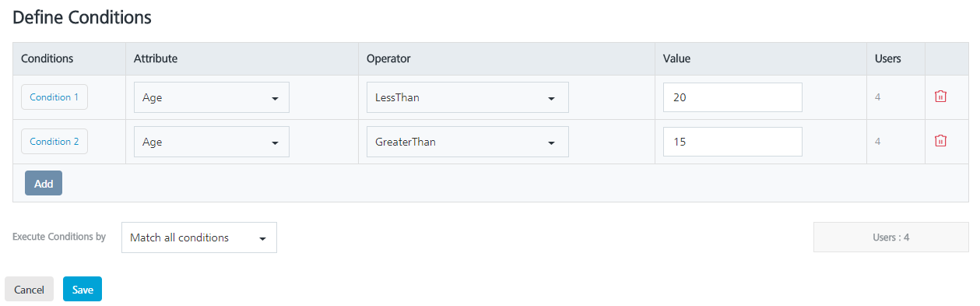The width and height of the screenshot is (980, 306).
Task: Click the Operator column header
Action: coord(388,58)
